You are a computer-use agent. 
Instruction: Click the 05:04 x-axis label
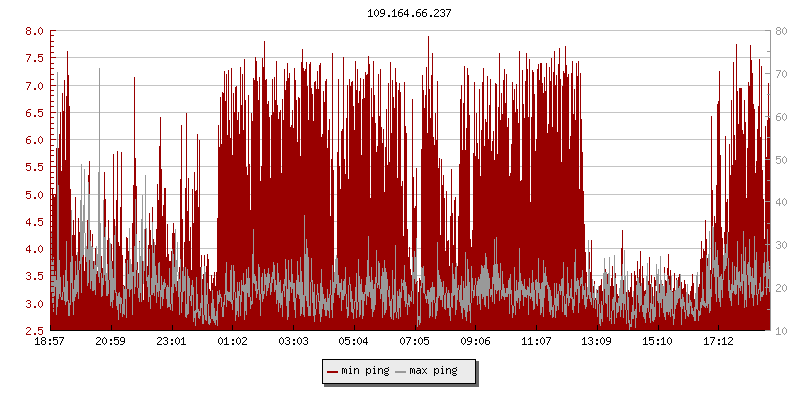pyautogui.click(x=354, y=341)
